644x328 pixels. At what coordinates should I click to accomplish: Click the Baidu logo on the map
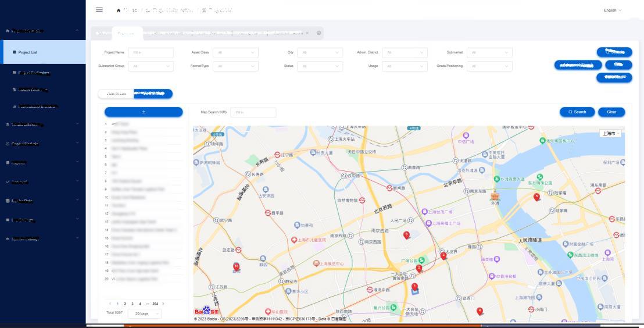point(206,311)
